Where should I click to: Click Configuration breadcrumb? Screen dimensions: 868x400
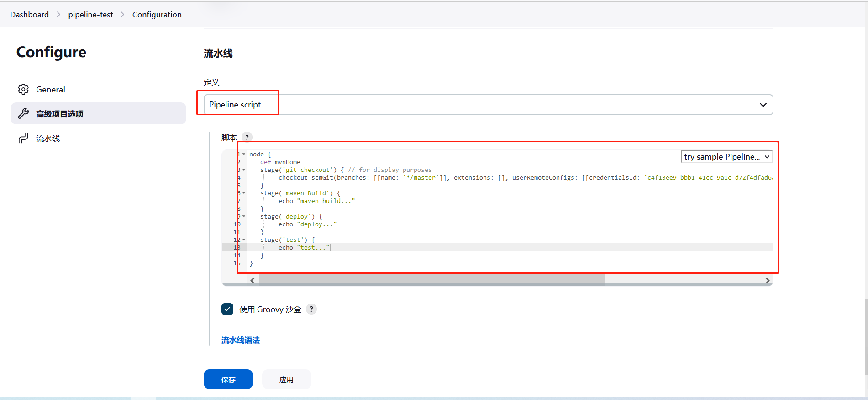(x=157, y=15)
